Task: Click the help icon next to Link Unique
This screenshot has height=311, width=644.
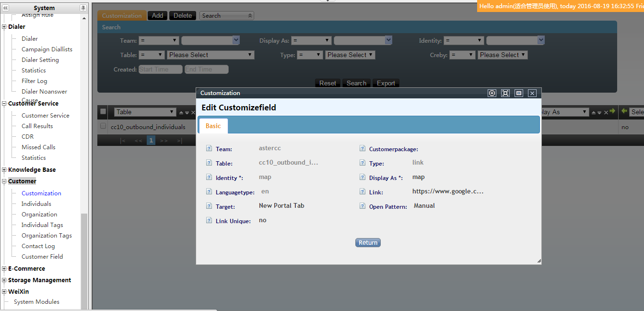Action: pyautogui.click(x=209, y=221)
